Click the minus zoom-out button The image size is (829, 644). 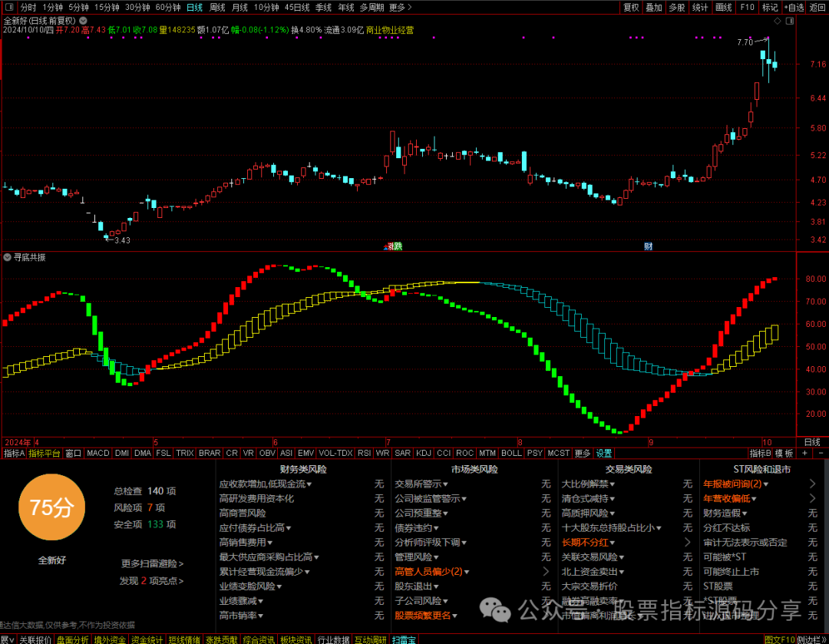(x=821, y=453)
